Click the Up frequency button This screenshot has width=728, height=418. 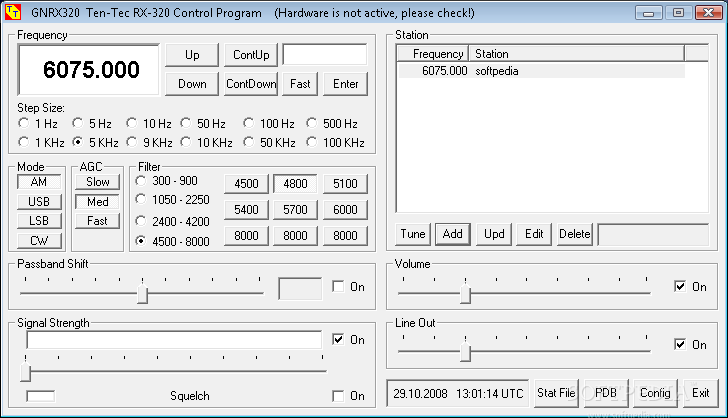(192, 55)
